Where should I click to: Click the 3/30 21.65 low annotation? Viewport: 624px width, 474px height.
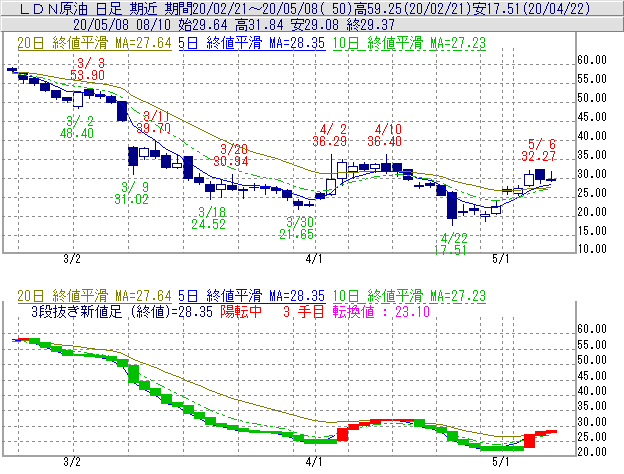coord(296,228)
